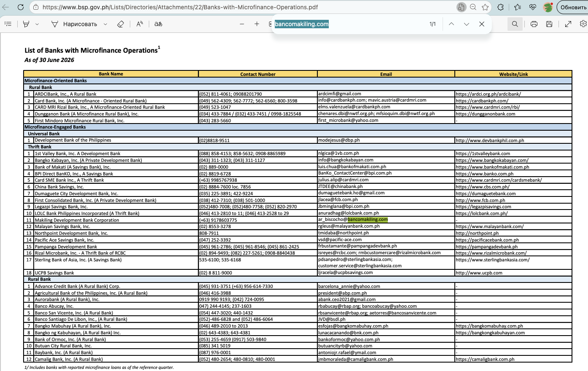The height and width of the screenshot is (371, 588).
Task: Add this page to favorites
Action: click(485, 7)
